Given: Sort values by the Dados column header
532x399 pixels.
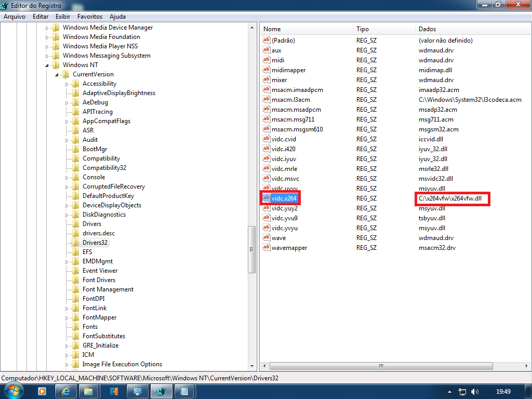Looking at the screenshot, I should (473, 29).
